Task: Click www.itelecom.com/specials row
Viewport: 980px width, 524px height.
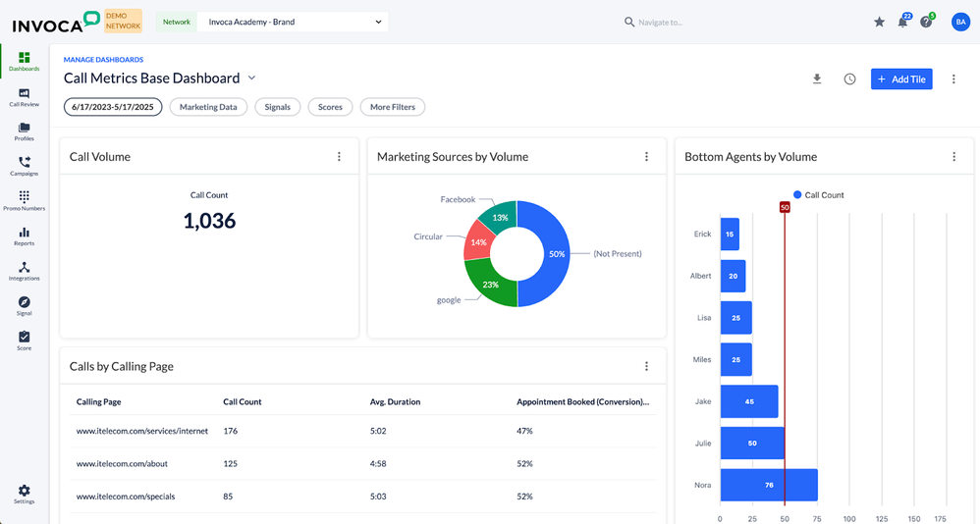Action: (363, 497)
